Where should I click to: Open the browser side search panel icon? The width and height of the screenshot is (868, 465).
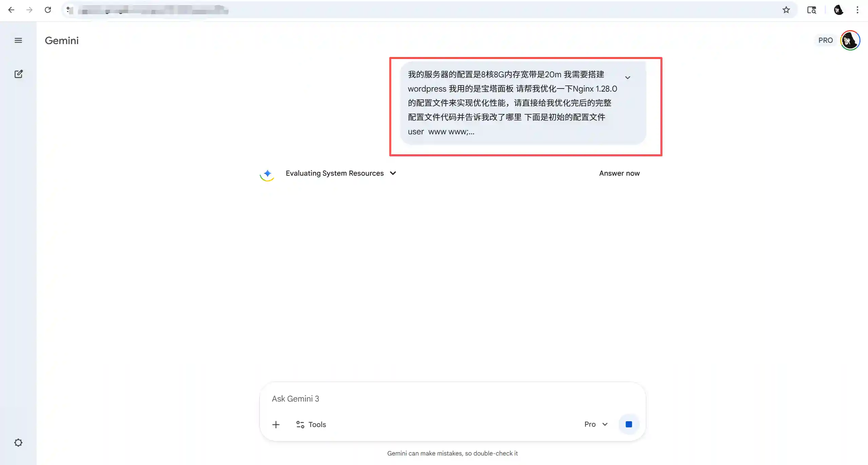tap(812, 10)
